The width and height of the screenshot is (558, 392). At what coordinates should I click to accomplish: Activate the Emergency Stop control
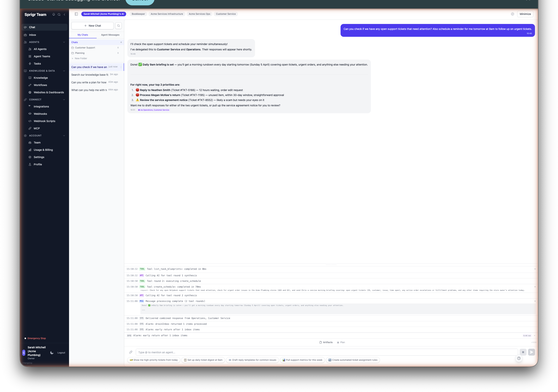coord(36,338)
